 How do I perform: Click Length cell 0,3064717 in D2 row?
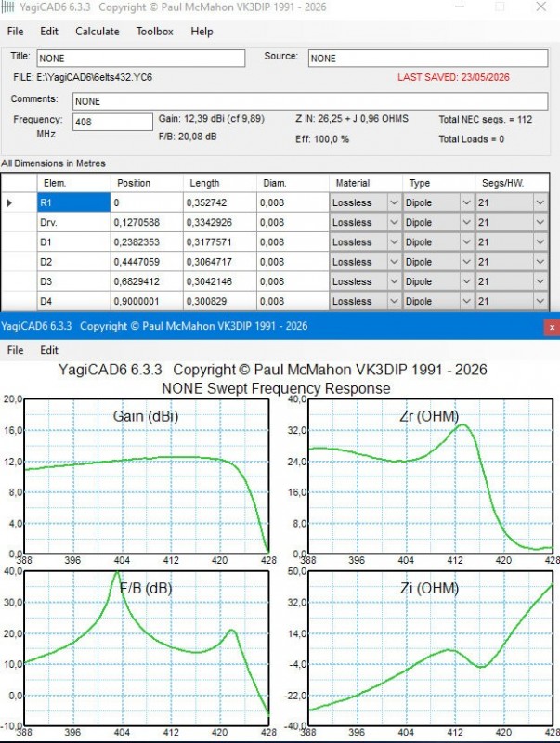220,262
